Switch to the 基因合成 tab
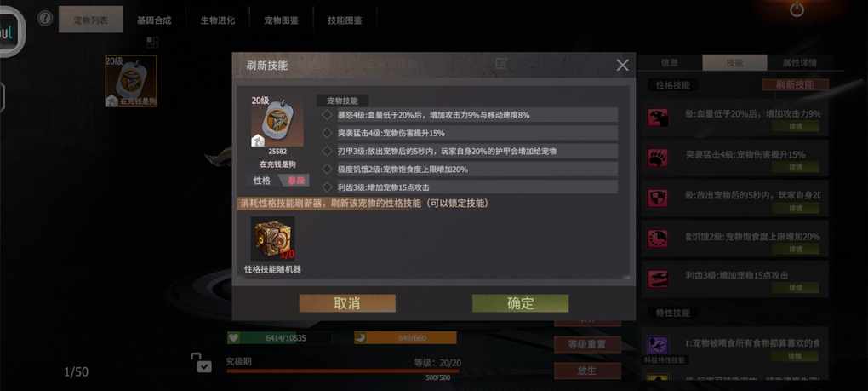Viewport: 868px width, 391px height. [154, 20]
